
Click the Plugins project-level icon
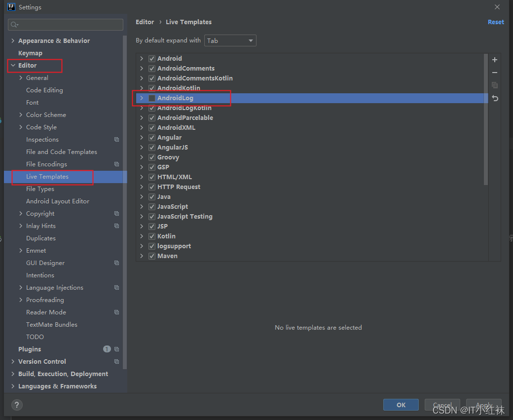[116, 349]
